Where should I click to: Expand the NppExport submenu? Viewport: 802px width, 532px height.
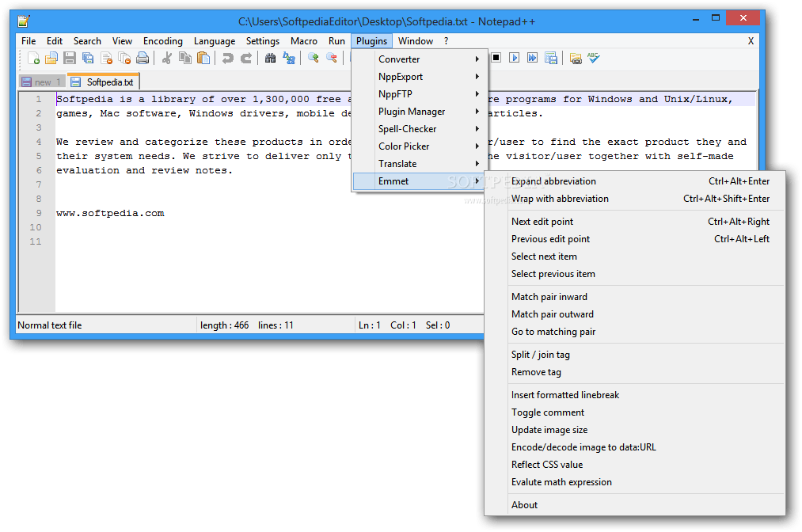point(419,77)
